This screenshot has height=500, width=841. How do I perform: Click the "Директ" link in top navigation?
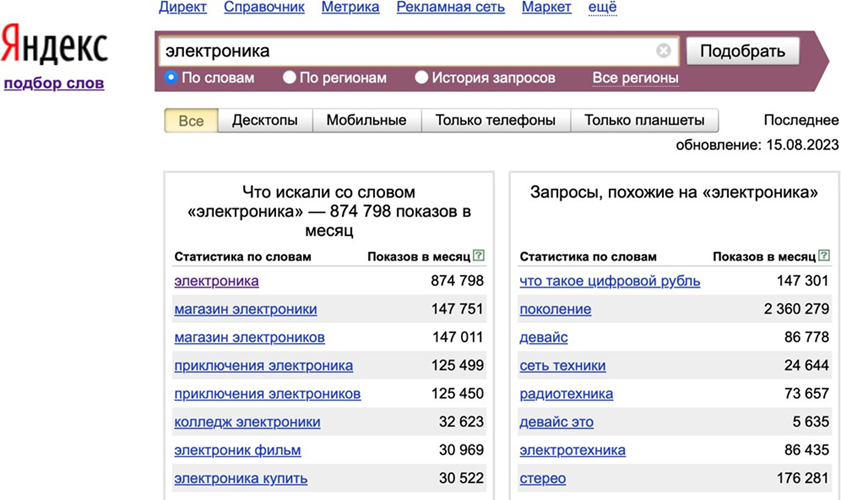pos(183,8)
